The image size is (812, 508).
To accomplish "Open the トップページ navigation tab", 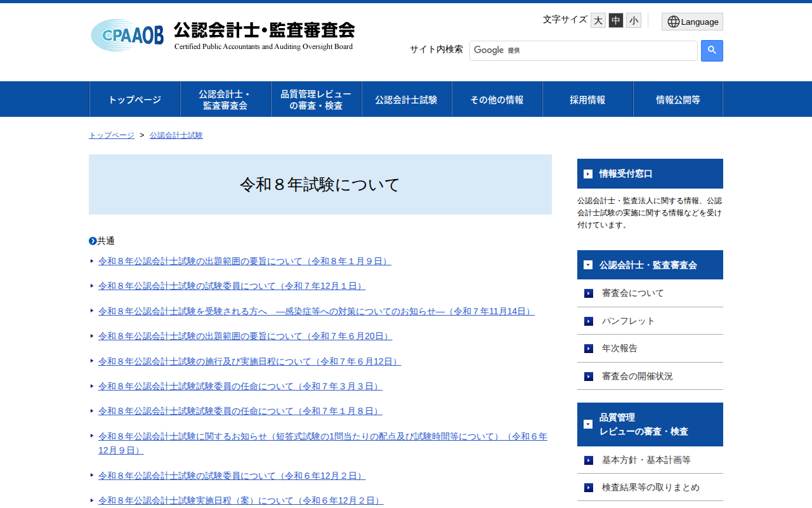I will [134, 99].
